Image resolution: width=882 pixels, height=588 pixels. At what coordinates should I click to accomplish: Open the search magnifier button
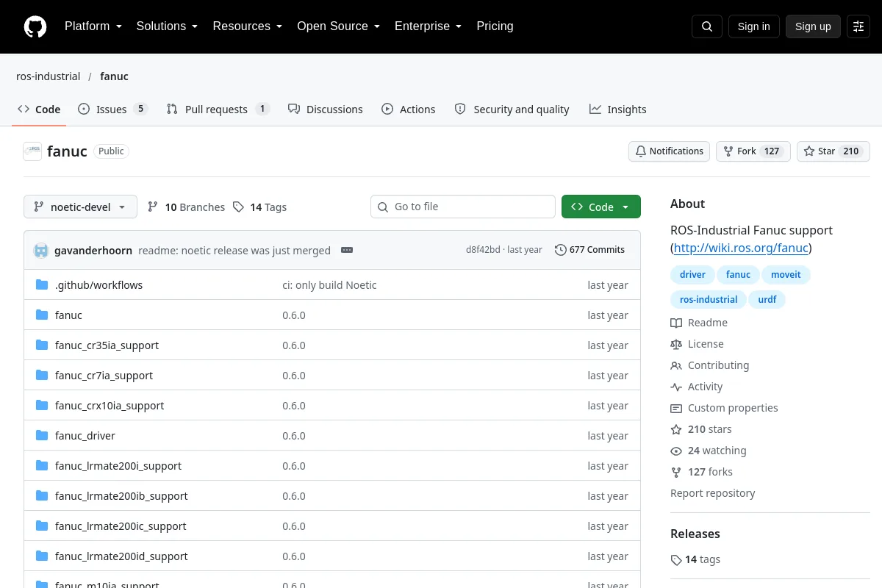coord(707,26)
